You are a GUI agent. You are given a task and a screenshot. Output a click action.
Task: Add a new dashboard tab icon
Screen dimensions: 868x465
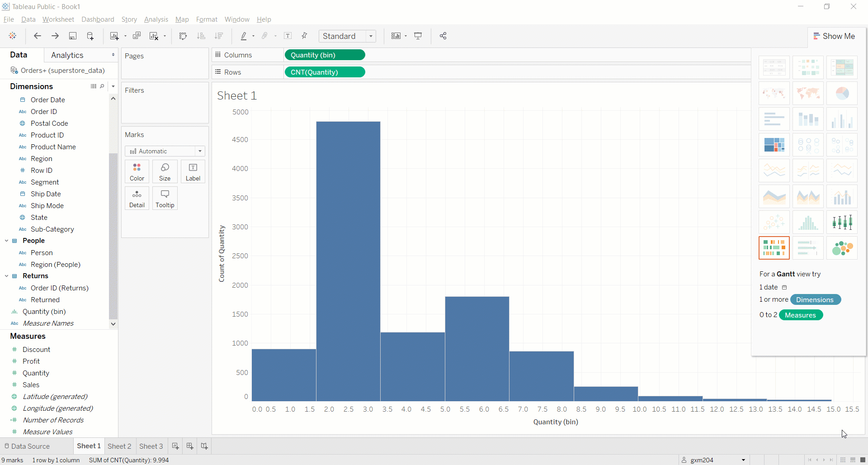click(190, 446)
